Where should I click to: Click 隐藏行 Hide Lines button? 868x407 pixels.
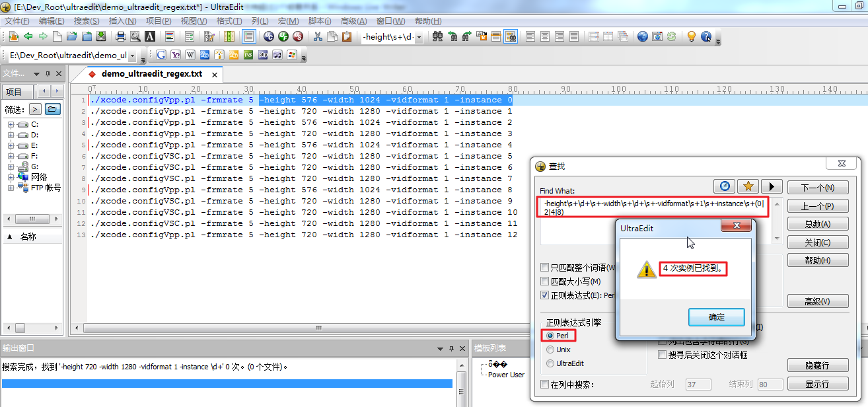818,365
